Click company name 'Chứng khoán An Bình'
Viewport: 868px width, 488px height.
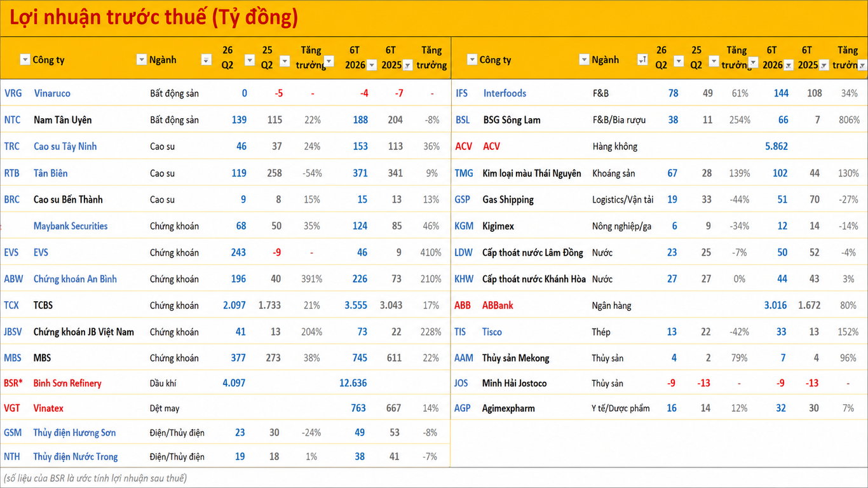(x=75, y=279)
